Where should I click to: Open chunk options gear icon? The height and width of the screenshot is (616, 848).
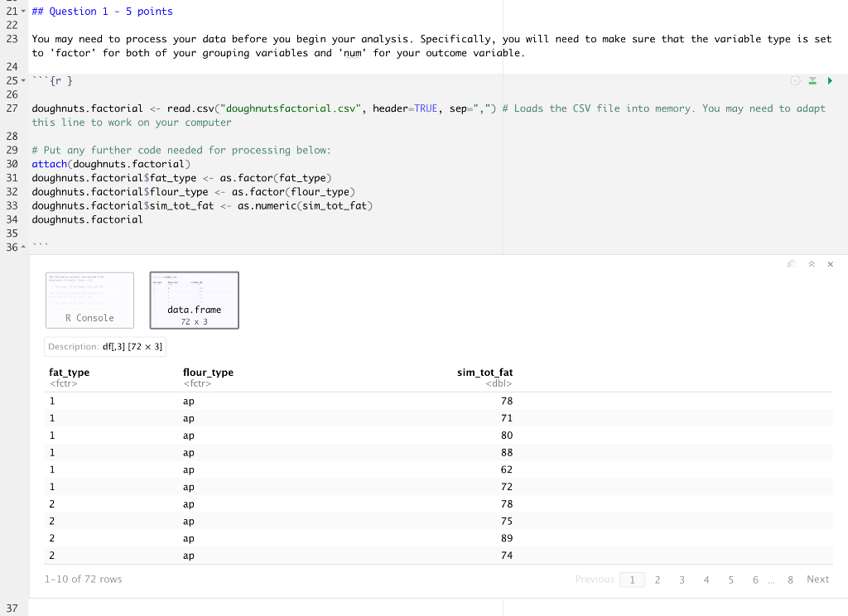(795, 80)
